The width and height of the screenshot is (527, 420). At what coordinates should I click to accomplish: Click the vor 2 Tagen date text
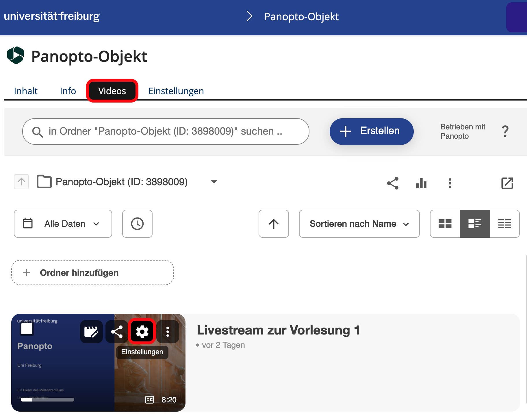(x=223, y=345)
